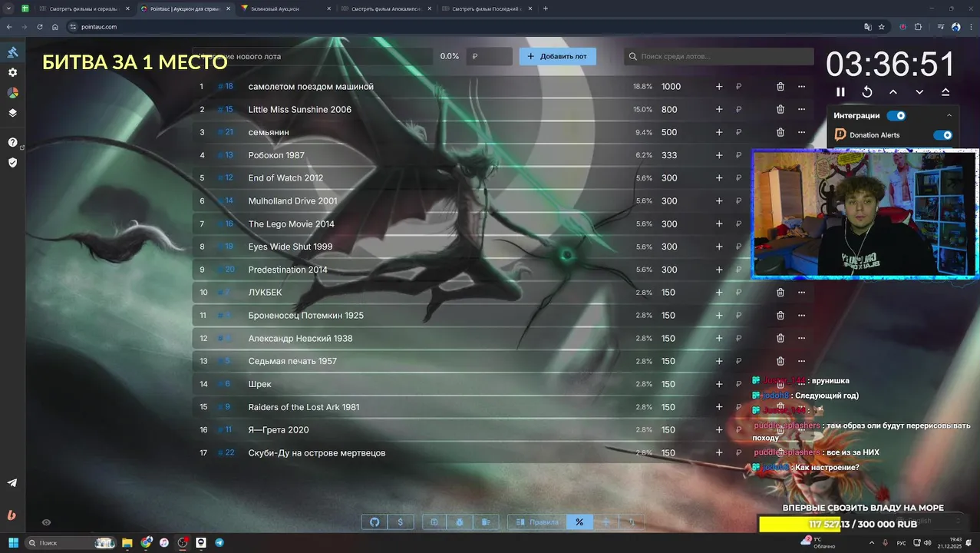This screenshot has width=980, height=553.
Task: Delete the Little Miss Sunshine 2006 lot
Action: 780,110
